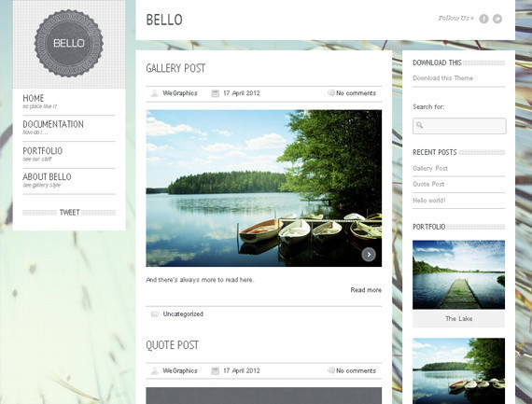Click calendar icon beside 17 April 2012 in Gallery Post
This screenshot has width=532, height=404.
pos(215,93)
